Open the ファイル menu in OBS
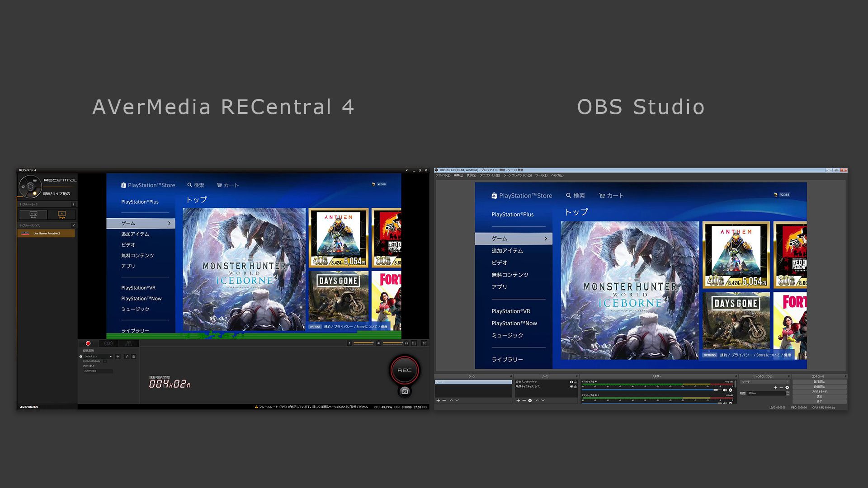This screenshot has width=868, height=488. (x=443, y=175)
